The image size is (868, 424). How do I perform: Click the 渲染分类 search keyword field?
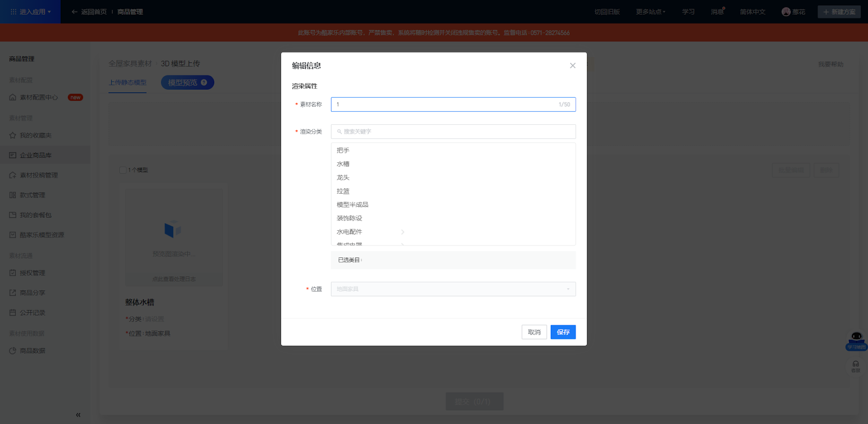point(453,131)
